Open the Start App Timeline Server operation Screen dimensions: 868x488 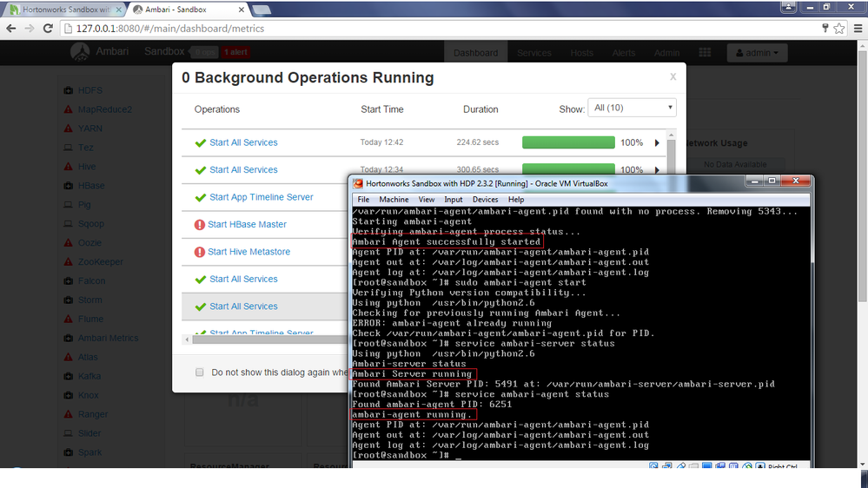262,197
